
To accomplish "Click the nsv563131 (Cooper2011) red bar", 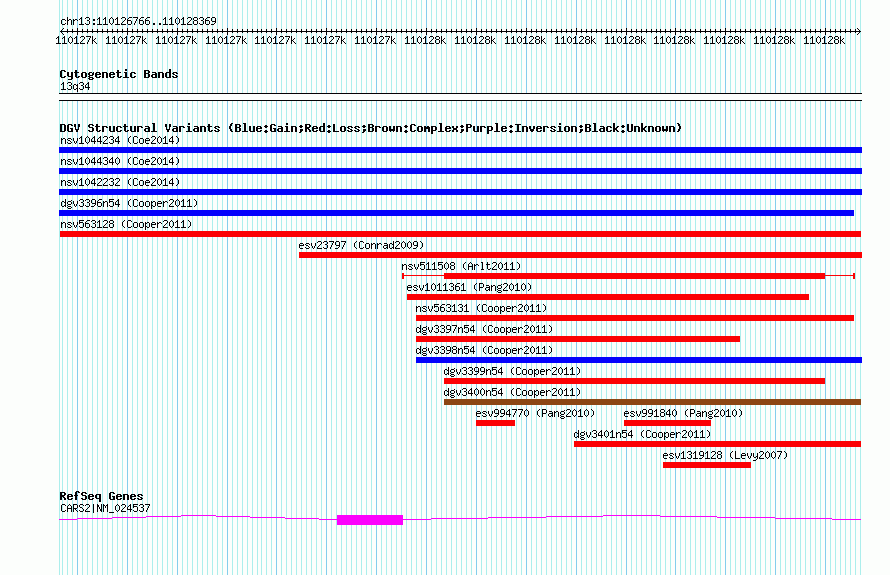I will click(635, 318).
